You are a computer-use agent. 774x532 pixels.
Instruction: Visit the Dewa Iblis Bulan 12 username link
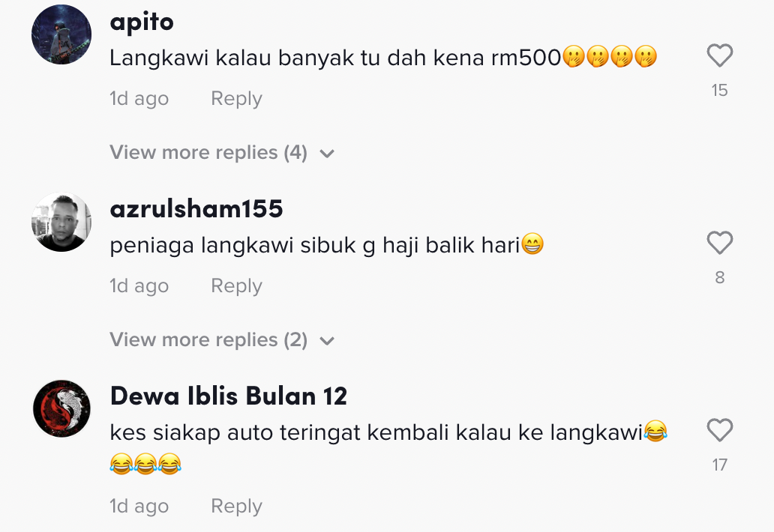tap(229, 396)
